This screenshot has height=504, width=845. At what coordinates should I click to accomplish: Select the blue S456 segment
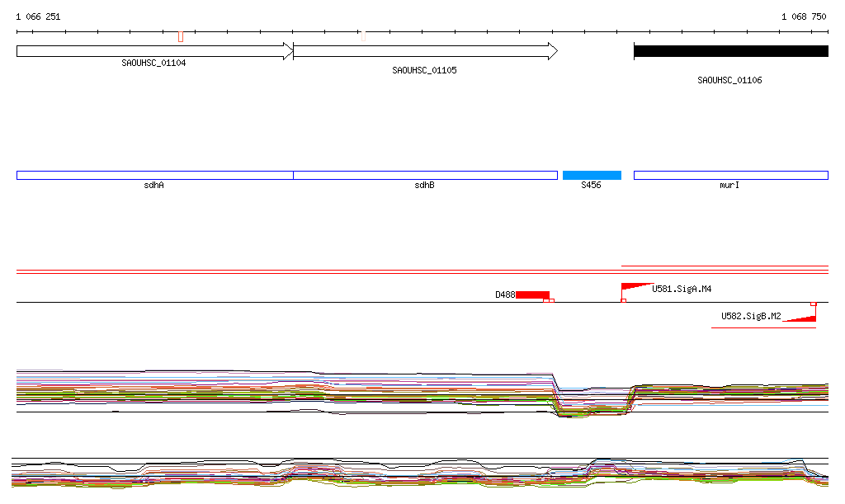click(x=592, y=175)
